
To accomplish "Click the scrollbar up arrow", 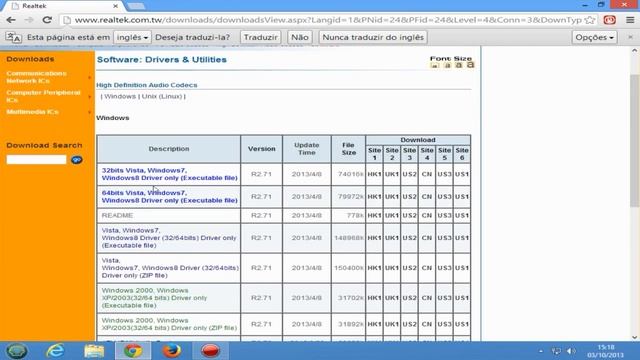I will [634, 51].
